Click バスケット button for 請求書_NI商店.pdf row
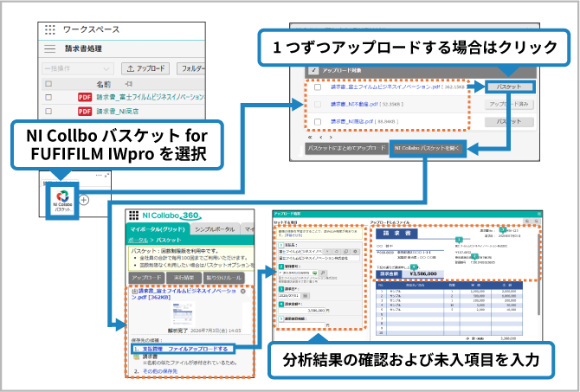 click(x=509, y=122)
